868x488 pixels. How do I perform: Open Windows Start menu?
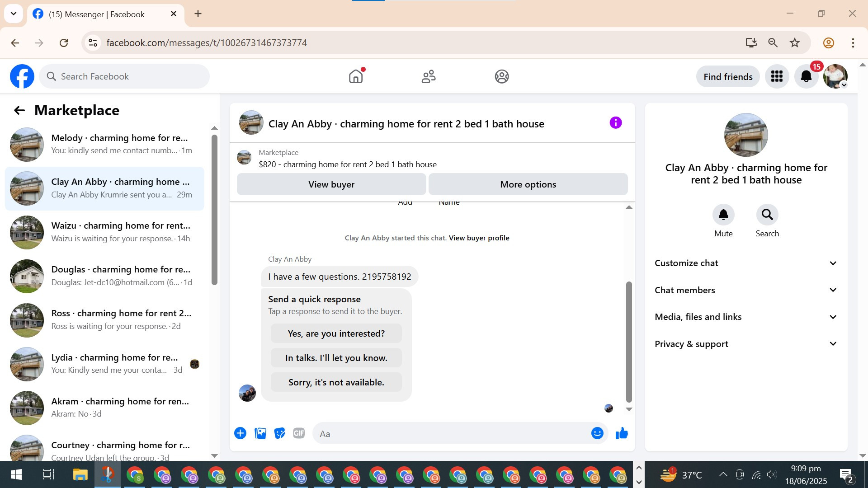point(16,474)
